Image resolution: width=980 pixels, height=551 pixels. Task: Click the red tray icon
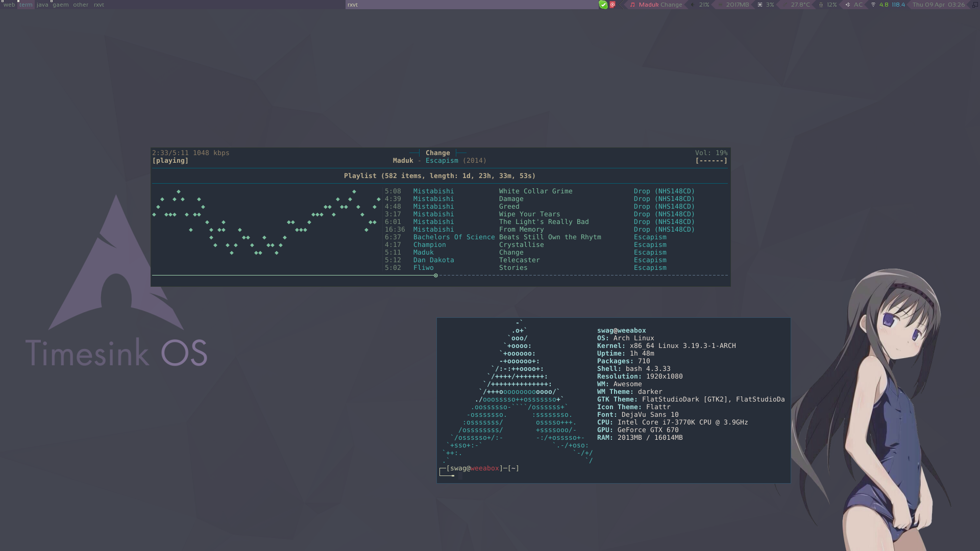612,5
